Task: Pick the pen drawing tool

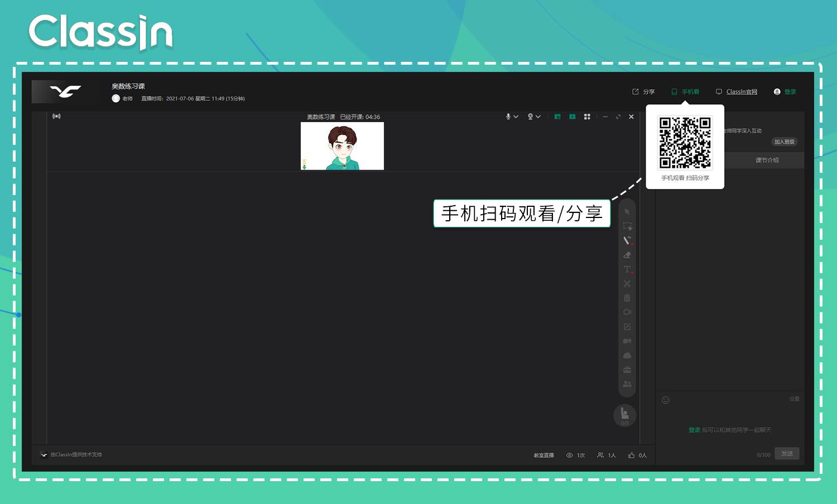Action: point(627,240)
